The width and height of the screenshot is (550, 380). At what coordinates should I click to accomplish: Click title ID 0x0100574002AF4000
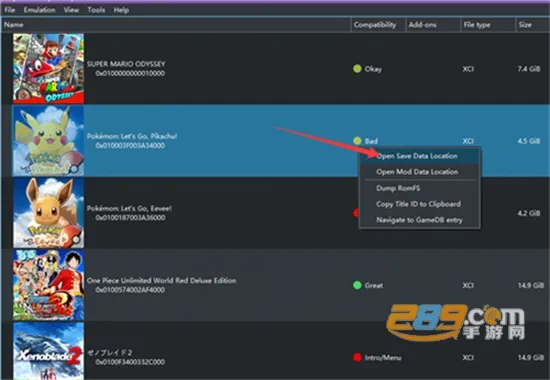pos(130,290)
